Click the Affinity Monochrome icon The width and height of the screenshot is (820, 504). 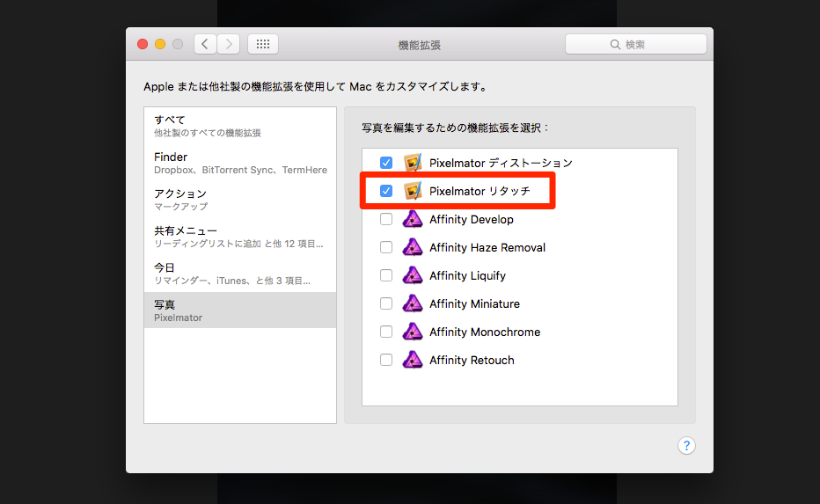[x=413, y=332]
